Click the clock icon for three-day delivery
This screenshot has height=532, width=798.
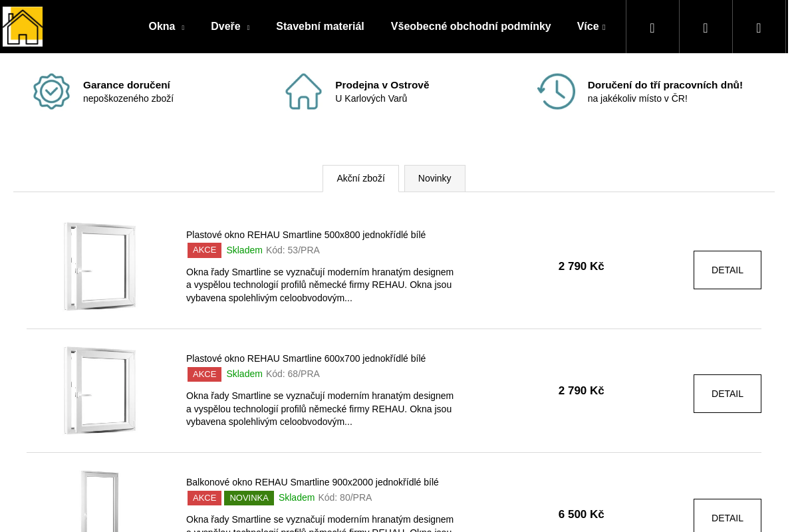coord(556,92)
